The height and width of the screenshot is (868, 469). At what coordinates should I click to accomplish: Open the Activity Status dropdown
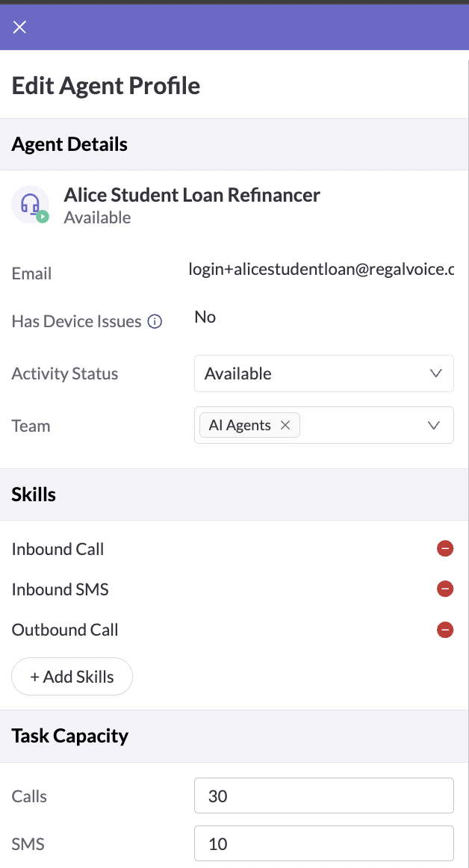click(324, 373)
